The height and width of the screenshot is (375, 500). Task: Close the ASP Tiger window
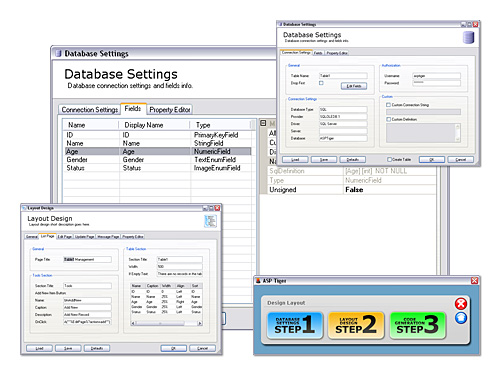(x=474, y=281)
